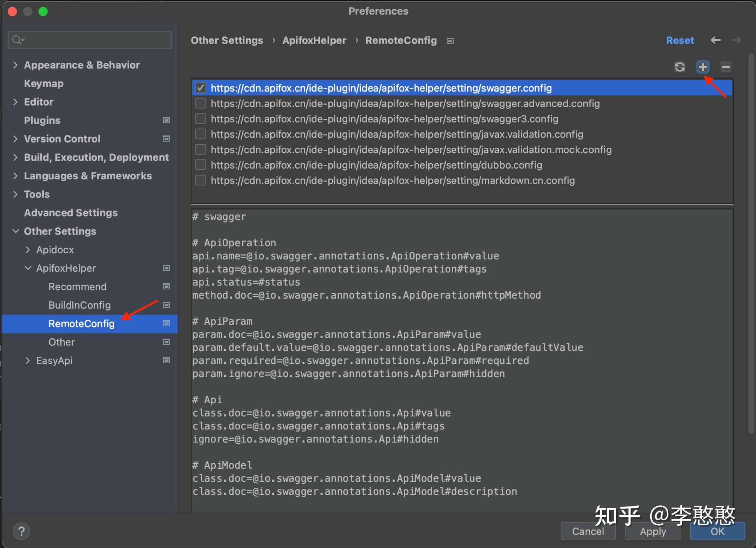Image resolution: width=756 pixels, height=548 pixels.
Task: Open the ApifoxHelper breadcrumb page
Action: click(x=314, y=40)
